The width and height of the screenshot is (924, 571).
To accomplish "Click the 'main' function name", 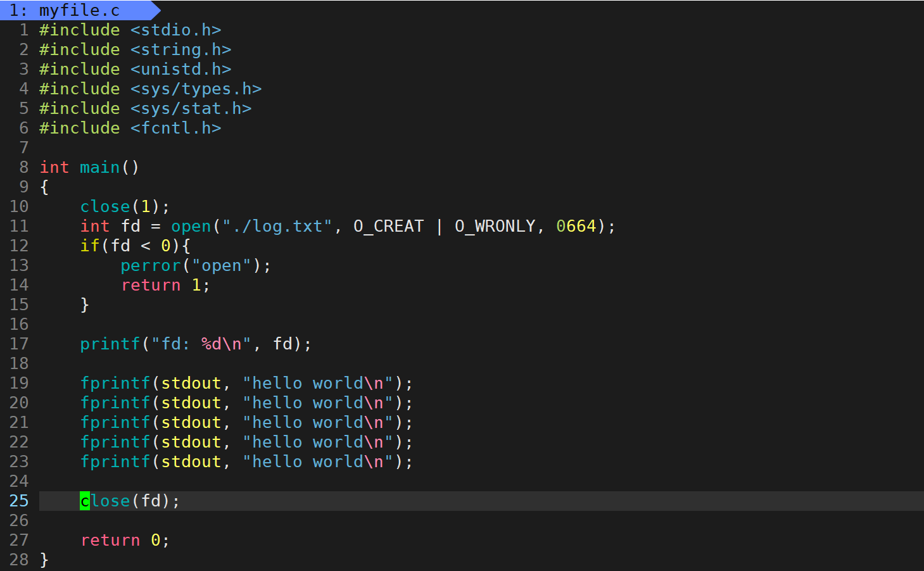I will point(100,167).
